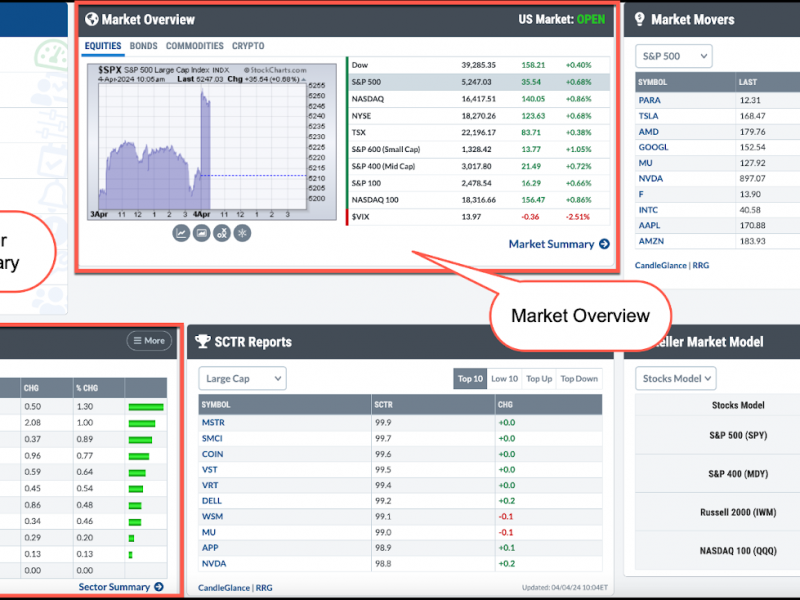
Task: Click the Sector Summary arrow icon
Action: (159, 587)
